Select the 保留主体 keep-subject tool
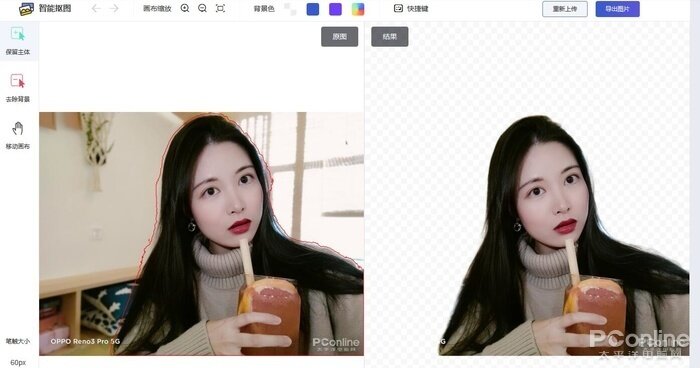700x368 pixels. click(x=18, y=41)
